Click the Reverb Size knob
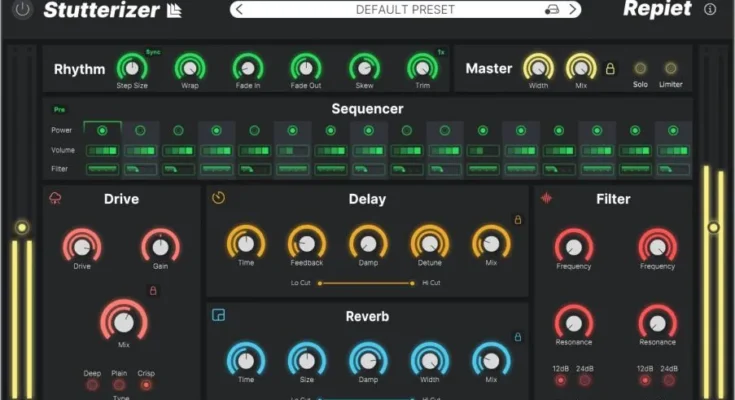The height and width of the screenshot is (400, 735). click(x=307, y=360)
